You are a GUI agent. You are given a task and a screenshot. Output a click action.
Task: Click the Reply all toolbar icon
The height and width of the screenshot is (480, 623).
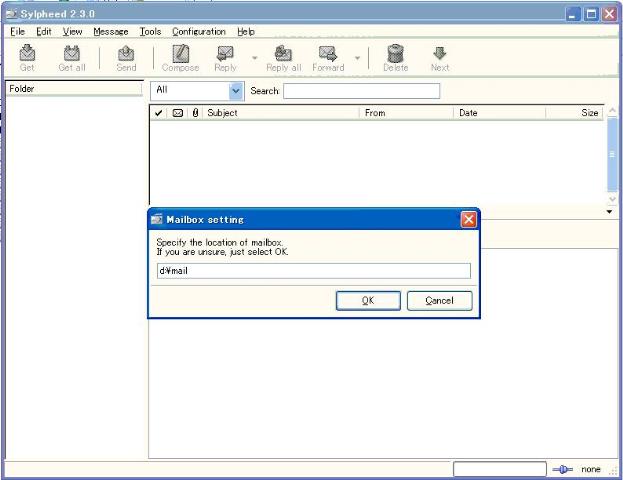tap(283, 54)
